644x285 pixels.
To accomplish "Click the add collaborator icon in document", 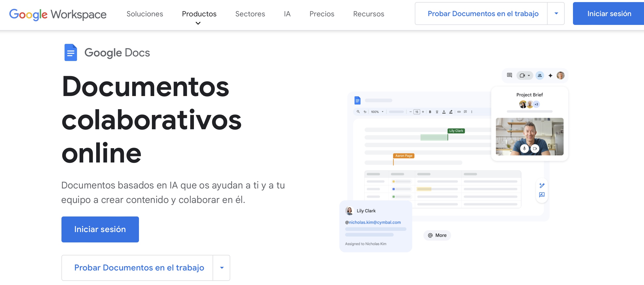I will pyautogui.click(x=540, y=75).
